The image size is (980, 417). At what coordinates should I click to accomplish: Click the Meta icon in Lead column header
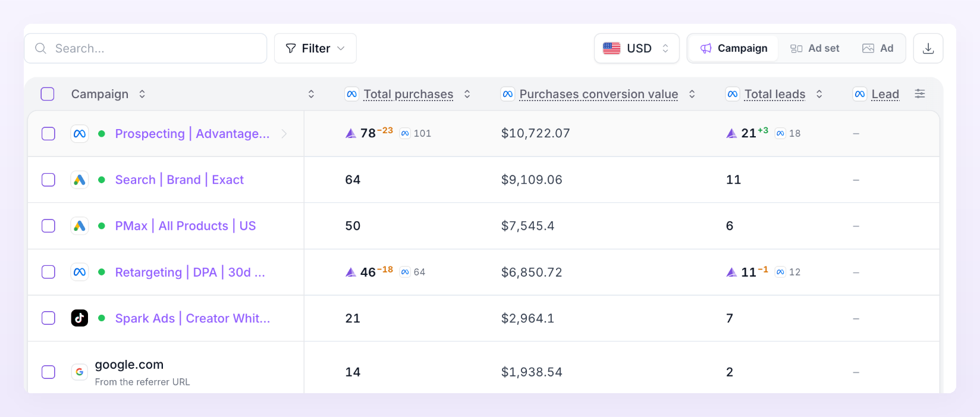[x=860, y=94]
